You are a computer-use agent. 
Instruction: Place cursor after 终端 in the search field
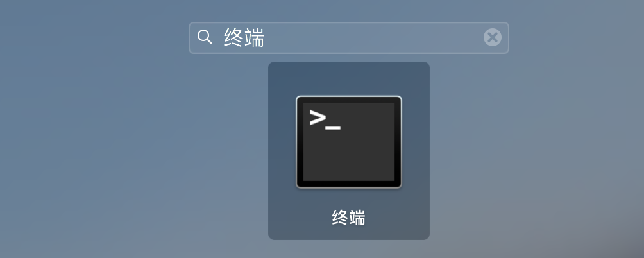[x=266, y=37]
